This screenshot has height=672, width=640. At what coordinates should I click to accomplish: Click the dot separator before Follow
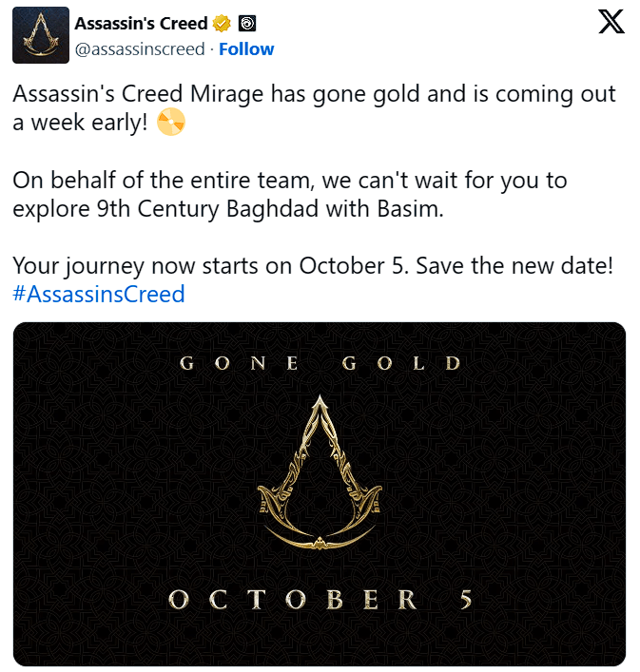(x=212, y=48)
